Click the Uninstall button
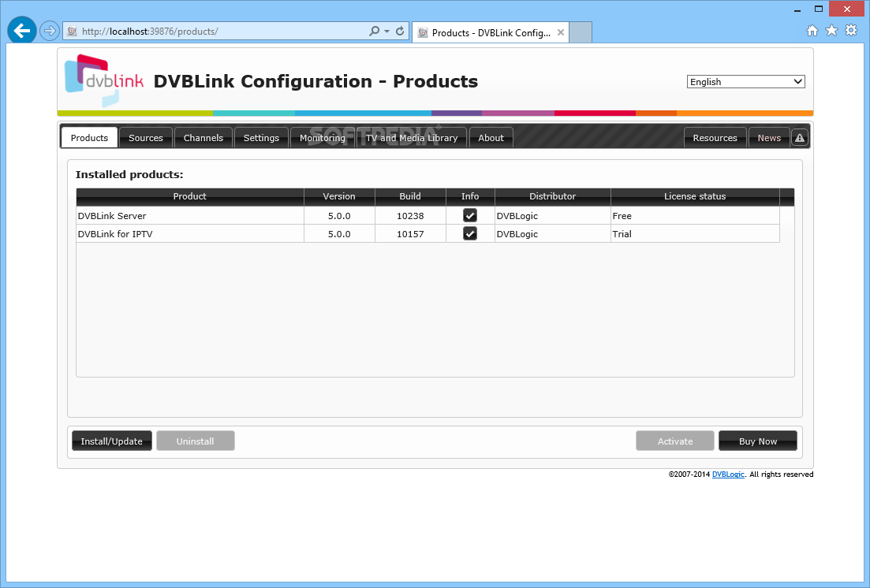Viewport: 870px width, 588px height. [196, 441]
